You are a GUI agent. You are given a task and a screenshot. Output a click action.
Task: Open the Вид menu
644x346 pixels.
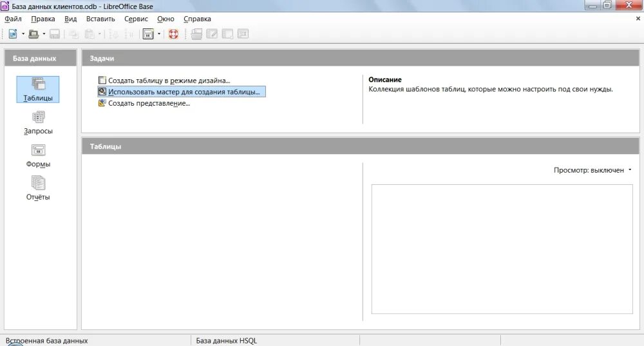[71, 19]
